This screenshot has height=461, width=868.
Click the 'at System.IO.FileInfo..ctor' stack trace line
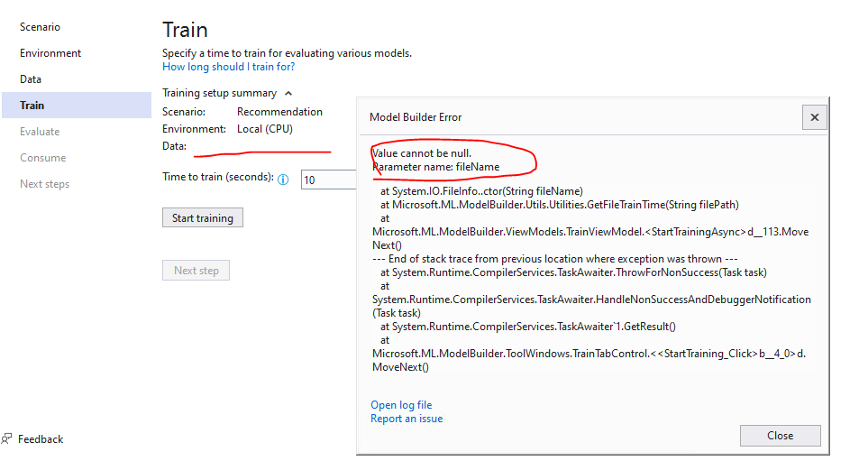481,190
